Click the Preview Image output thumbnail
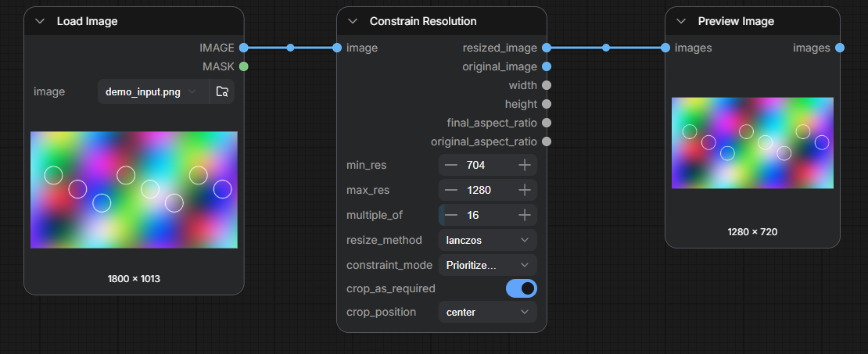The height and width of the screenshot is (354, 868). [x=752, y=143]
